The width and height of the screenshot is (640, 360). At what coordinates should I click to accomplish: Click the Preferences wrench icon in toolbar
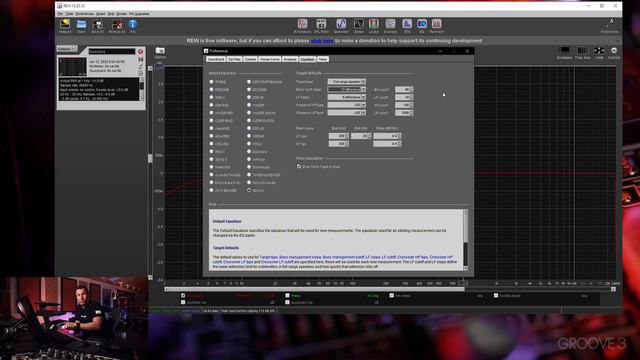610,23
